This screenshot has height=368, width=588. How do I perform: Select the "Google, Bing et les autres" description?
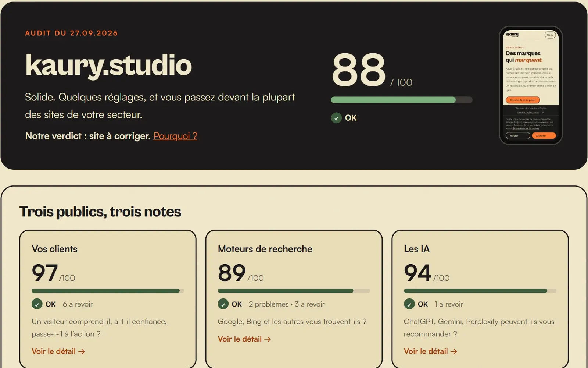[292, 322]
